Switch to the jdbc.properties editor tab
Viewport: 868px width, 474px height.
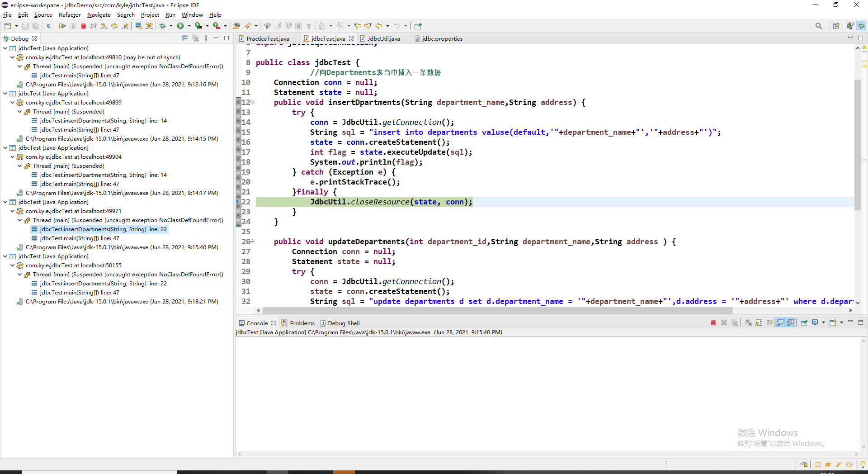[442, 39]
